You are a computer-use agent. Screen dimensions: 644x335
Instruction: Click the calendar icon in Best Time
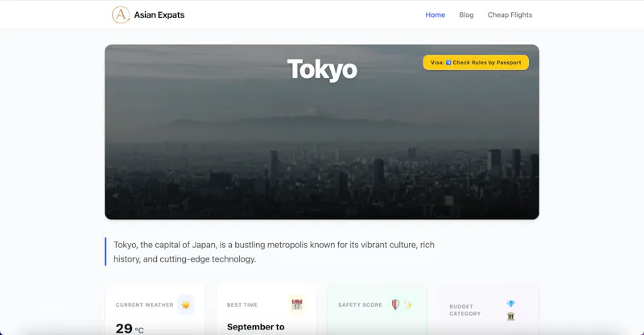click(296, 304)
